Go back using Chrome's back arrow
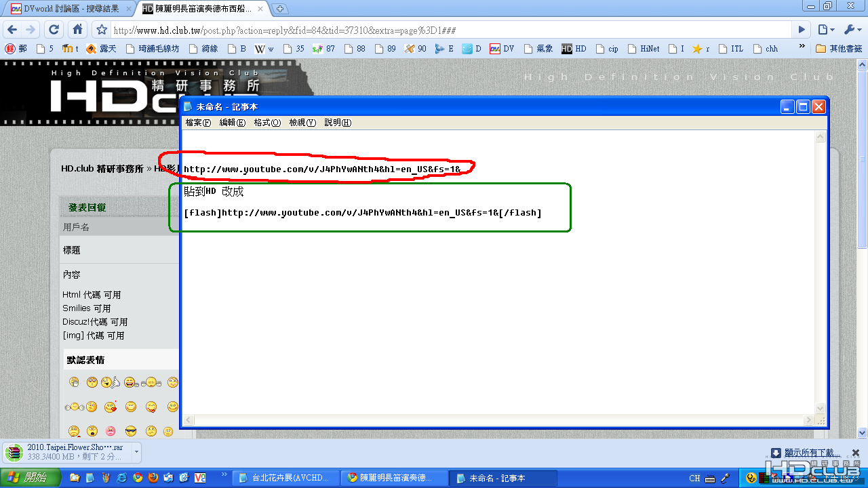868x488 pixels. point(12,30)
